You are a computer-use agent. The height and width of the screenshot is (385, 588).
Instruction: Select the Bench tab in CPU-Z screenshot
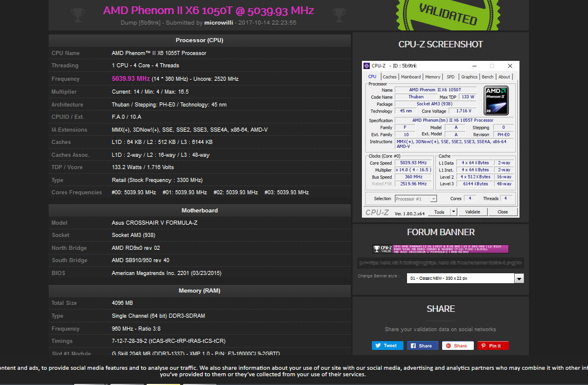coord(487,77)
